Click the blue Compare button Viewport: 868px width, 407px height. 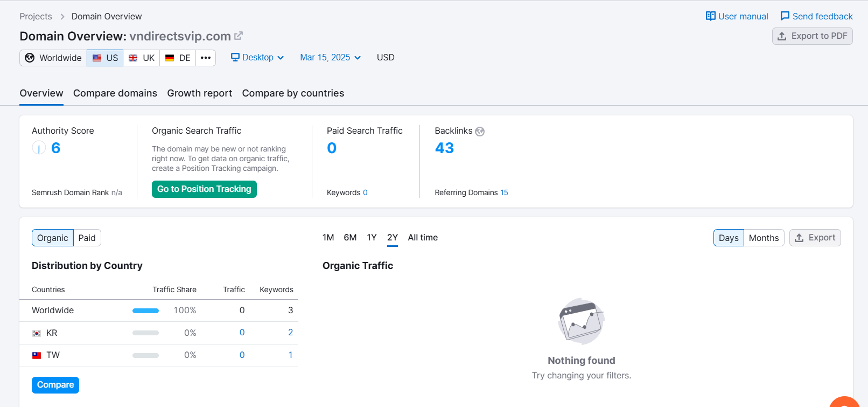(55, 385)
